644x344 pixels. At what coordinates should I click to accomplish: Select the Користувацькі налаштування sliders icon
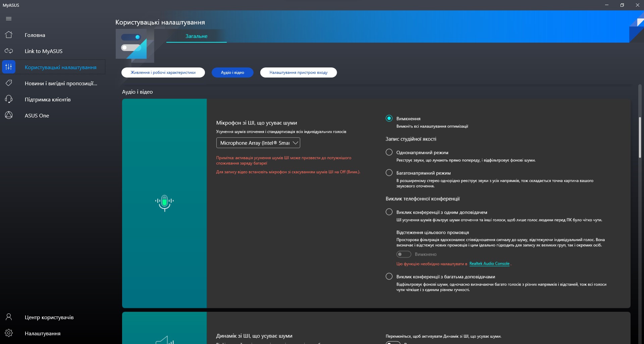[9, 67]
